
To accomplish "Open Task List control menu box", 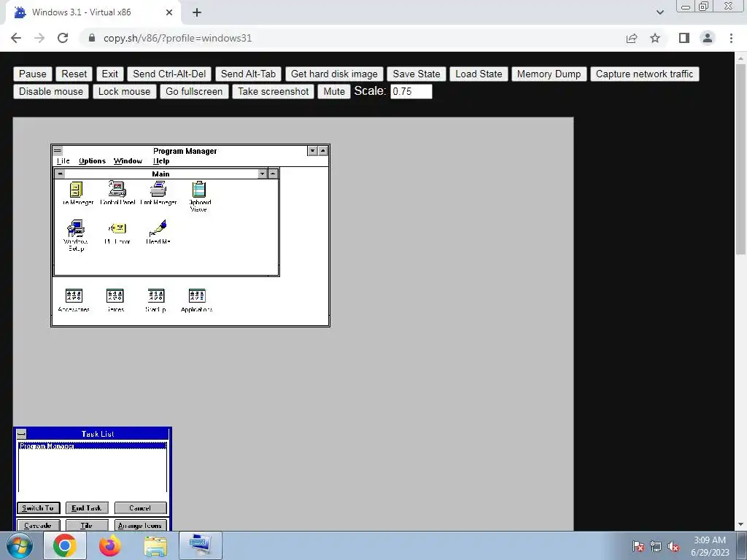I will click(x=21, y=434).
